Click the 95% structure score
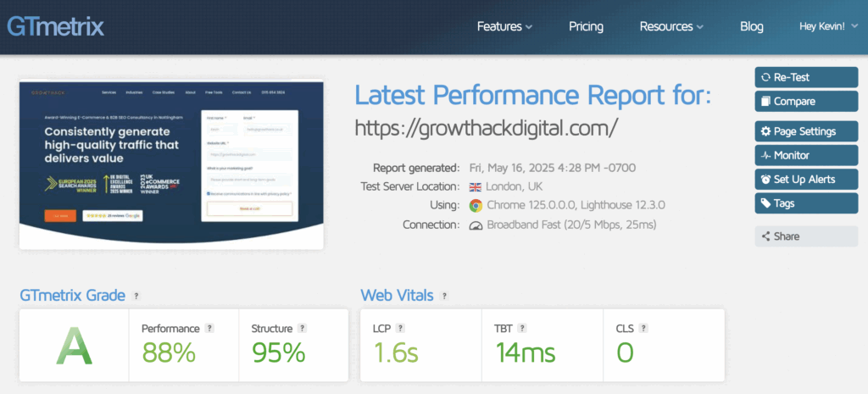Image resolution: width=868 pixels, height=394 pixels. 278,352
